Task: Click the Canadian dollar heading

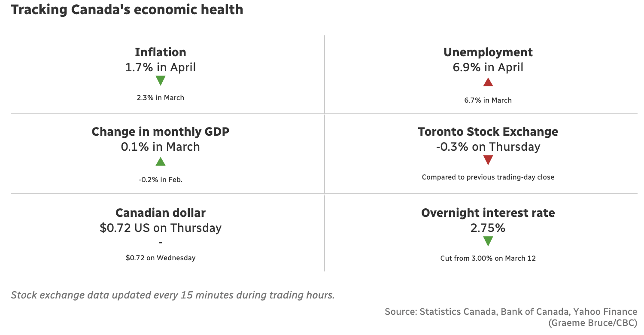Action: (x=161, y=213)
